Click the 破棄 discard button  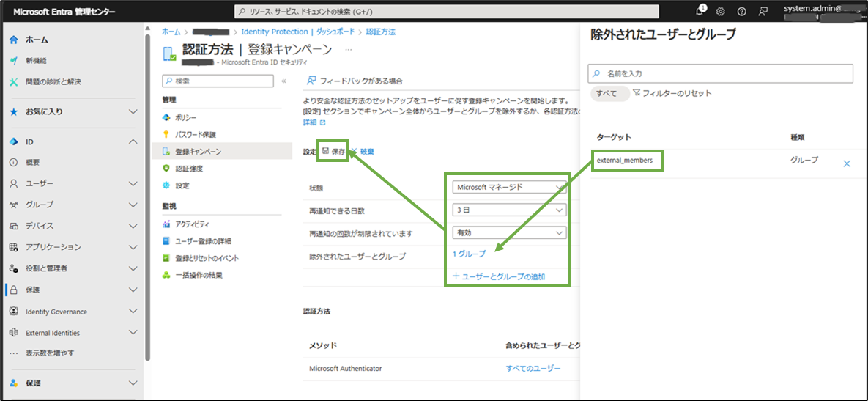tap(362, 151)
